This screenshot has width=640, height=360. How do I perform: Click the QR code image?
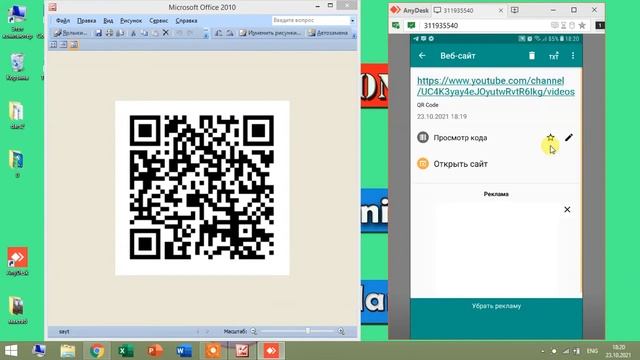pyautogui.click(x=202, y=188)
